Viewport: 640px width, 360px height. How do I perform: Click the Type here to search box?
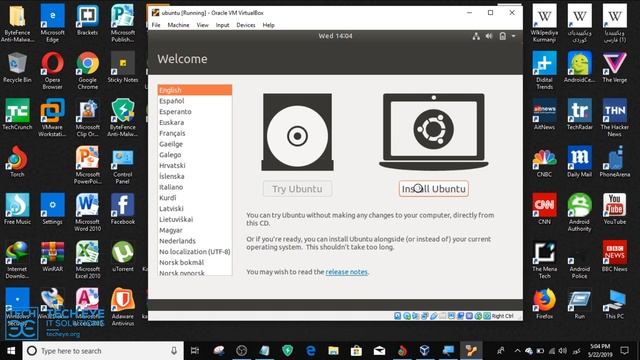coord(103,351)
